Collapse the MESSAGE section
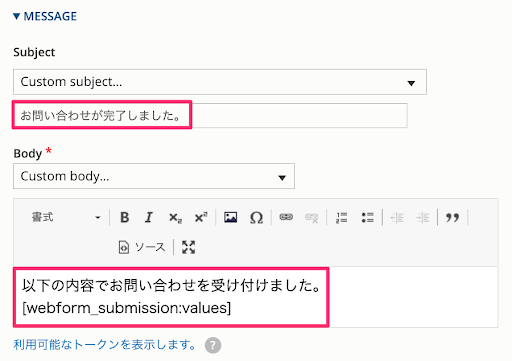This screenshot has width=512, height=361. point(45,16)
